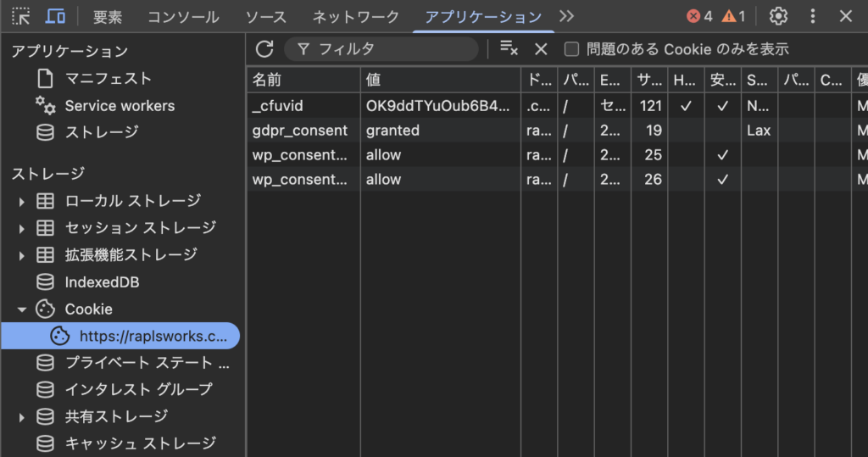868x457 pixels.
Task: Expand the セッション ストレージ tree arrow
Action: click(x=21, y=228)
